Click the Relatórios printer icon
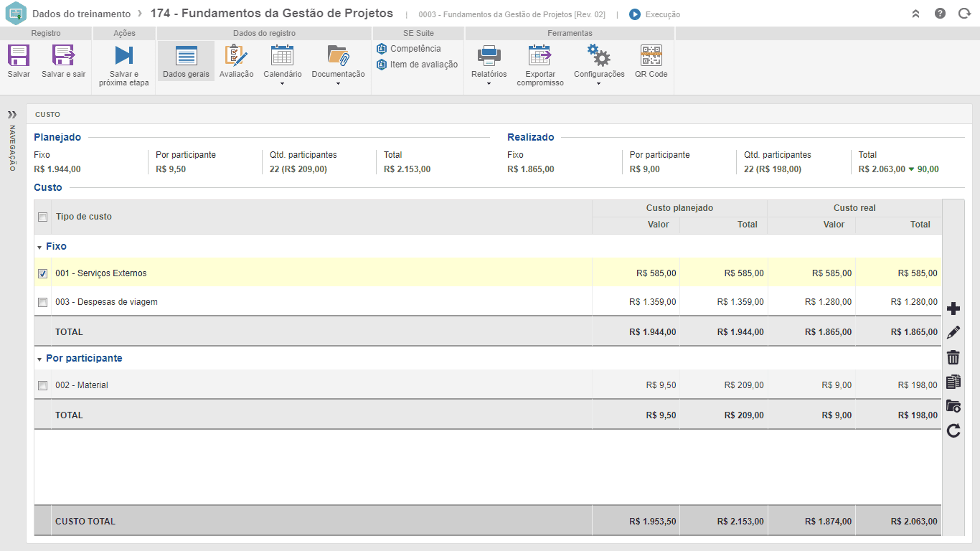This screenshot has width=980, height=551. [489, 55]
